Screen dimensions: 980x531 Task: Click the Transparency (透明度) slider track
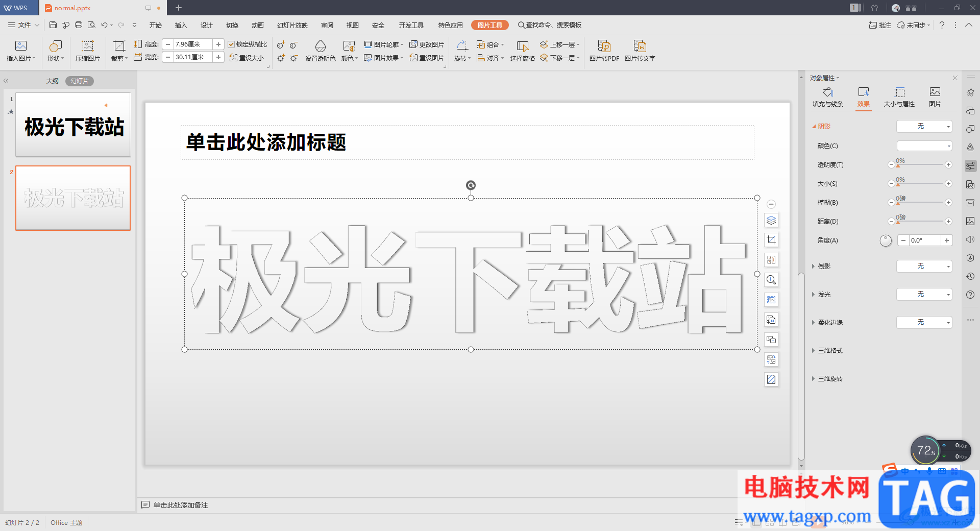(919, 165)
